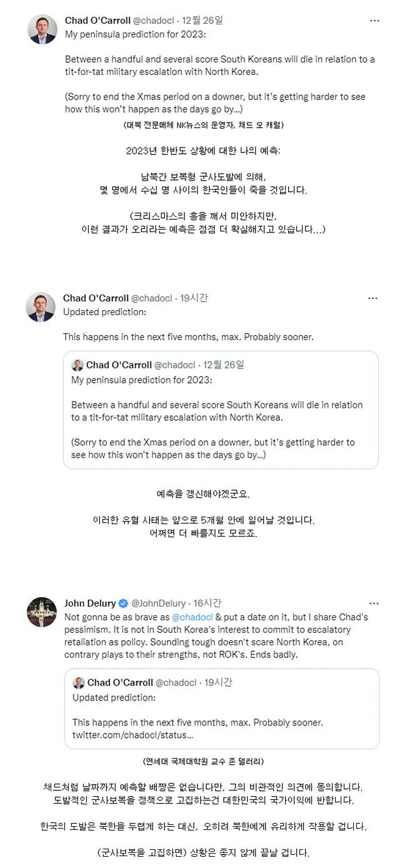Click John Delury's profile avatar
The height and width of the screenshot is (868, 400).
42,612
